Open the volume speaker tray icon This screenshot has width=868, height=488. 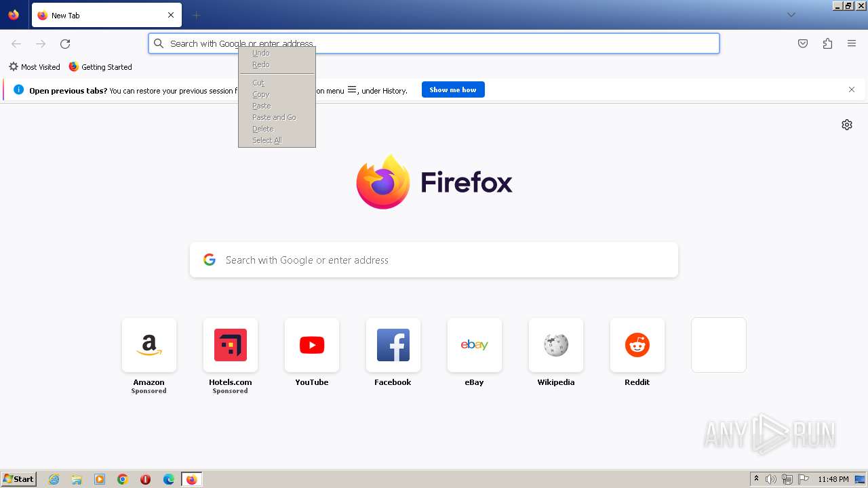point(771,479)
